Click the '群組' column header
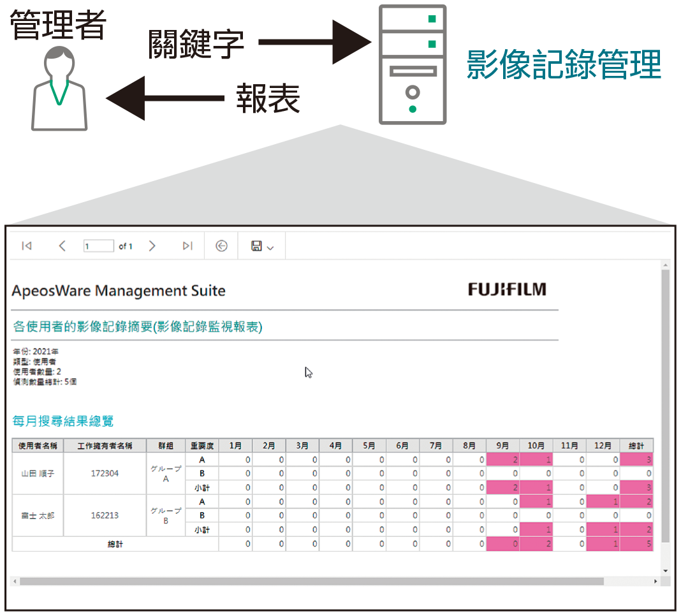 coord(166,446)
